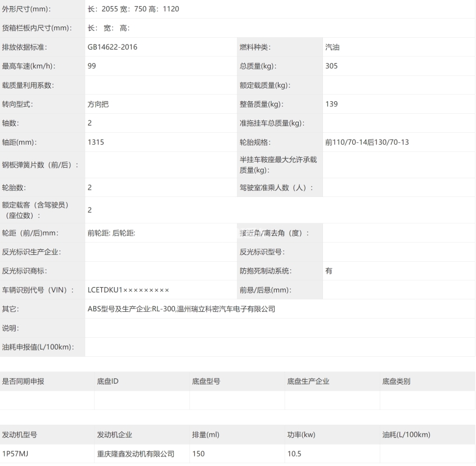Select the 燃料种类 label
Viewport: 476px width, 466px height.
pos(255,47)
